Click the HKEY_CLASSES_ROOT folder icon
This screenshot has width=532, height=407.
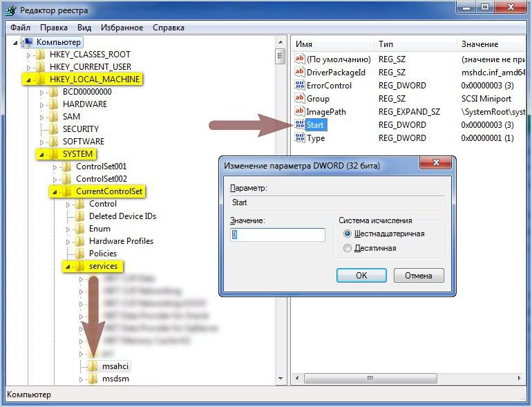tap(41, 55)
